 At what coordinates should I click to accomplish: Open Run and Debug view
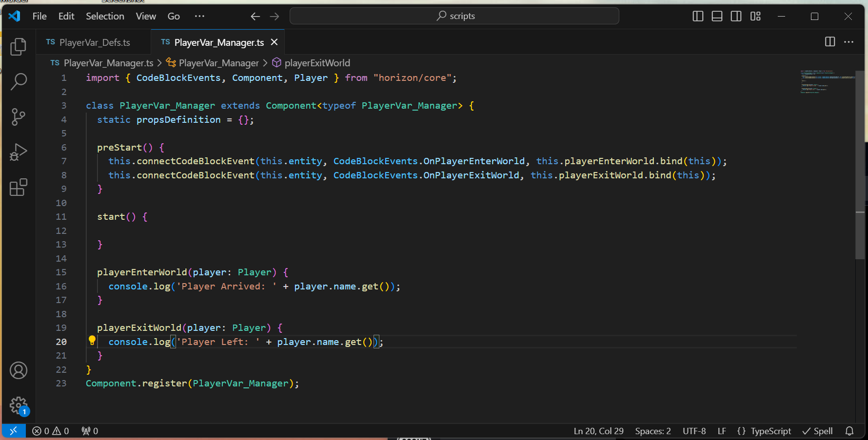(x=19, y=152)
